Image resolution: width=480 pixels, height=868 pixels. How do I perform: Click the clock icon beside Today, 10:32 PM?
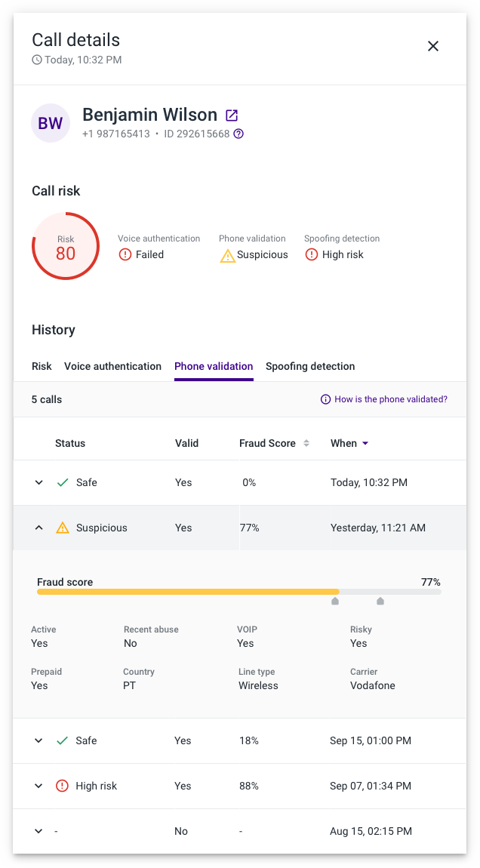tap(35, 59)
